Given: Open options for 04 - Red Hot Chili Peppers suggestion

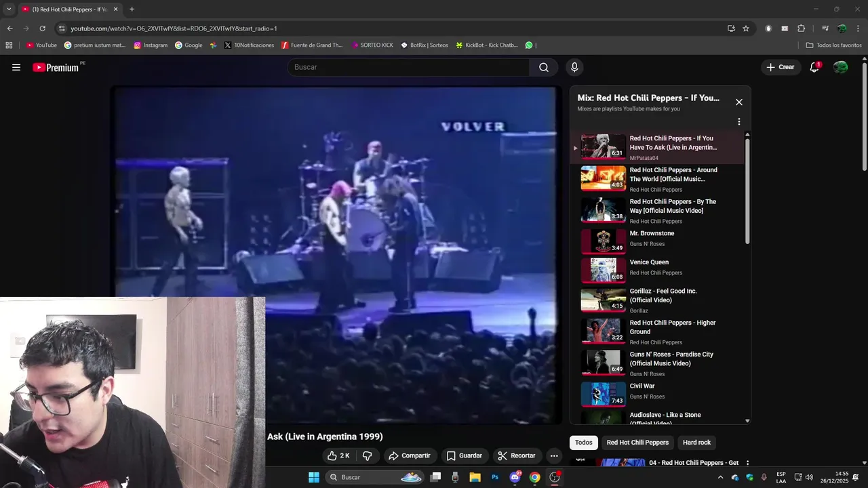Looking at the screenshot, I should click(748, 463).
